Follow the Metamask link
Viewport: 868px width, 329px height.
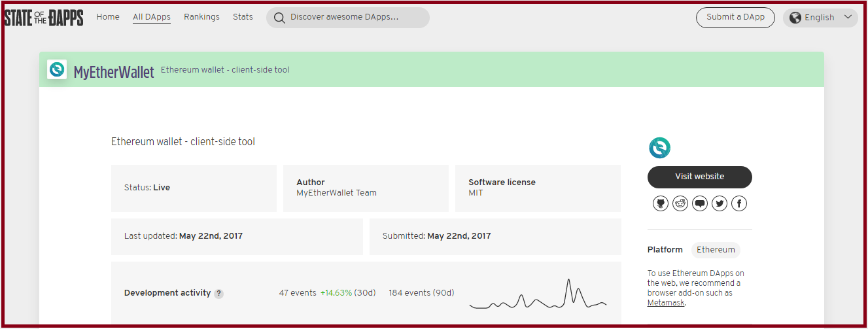[666, 303]
